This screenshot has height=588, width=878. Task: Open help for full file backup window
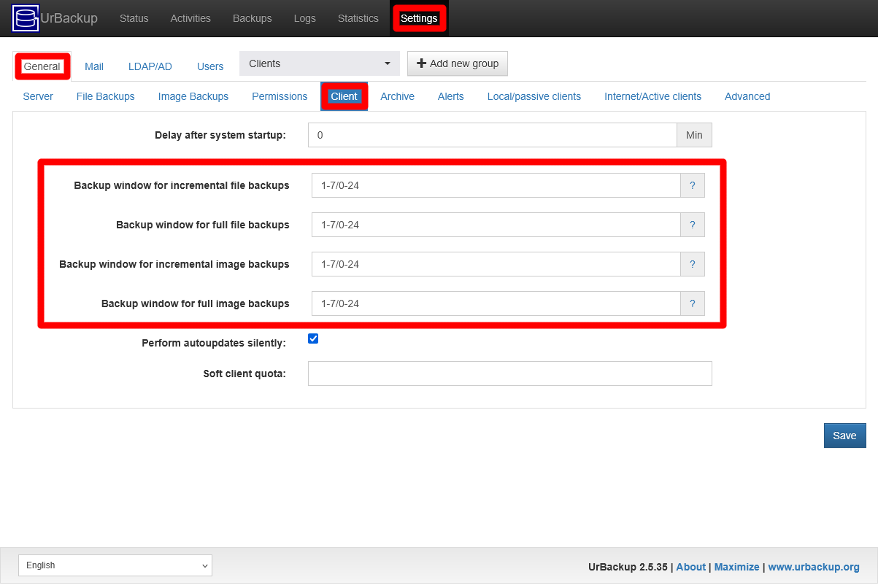[x=692, y=225]
